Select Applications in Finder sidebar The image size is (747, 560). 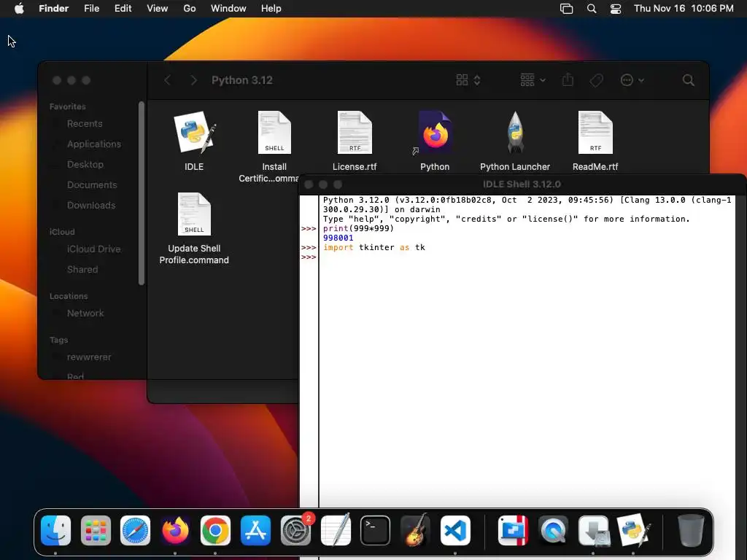(94, 144)
